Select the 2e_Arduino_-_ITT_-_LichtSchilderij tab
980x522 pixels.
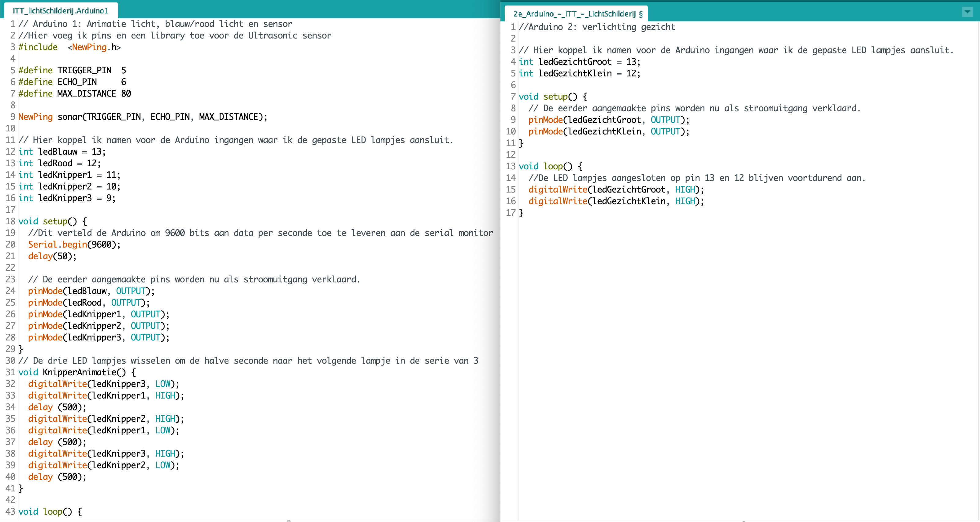577,14
